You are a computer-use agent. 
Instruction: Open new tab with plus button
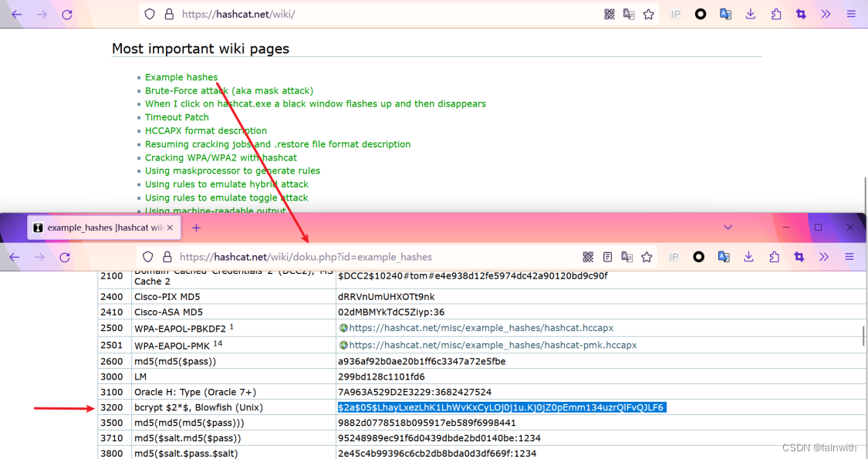point(197,228)
